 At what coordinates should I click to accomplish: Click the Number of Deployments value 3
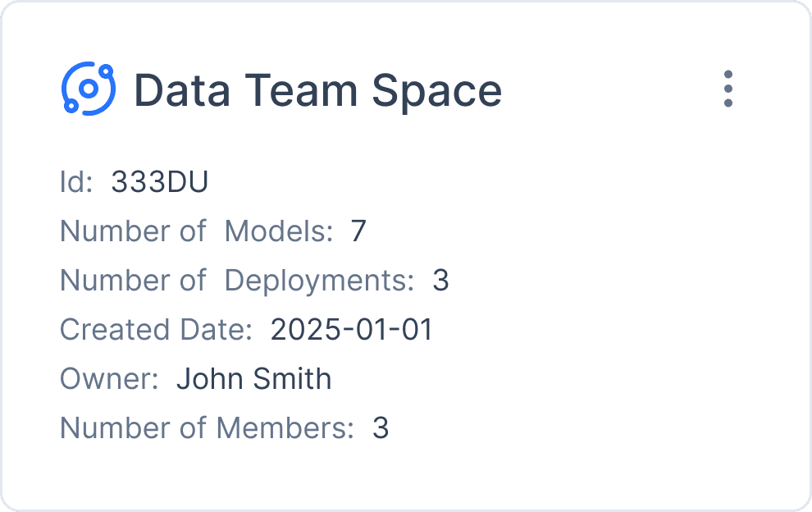point(440,281)
